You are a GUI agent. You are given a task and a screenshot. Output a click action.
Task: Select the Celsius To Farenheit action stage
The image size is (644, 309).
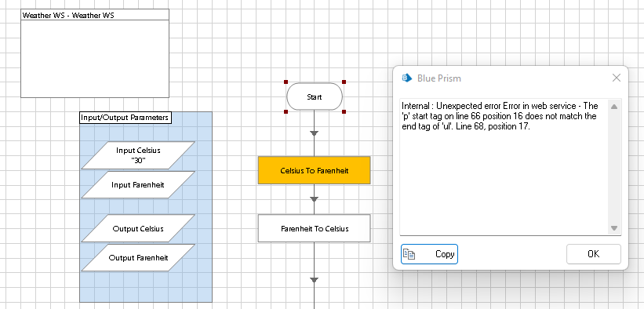point(315,170)
